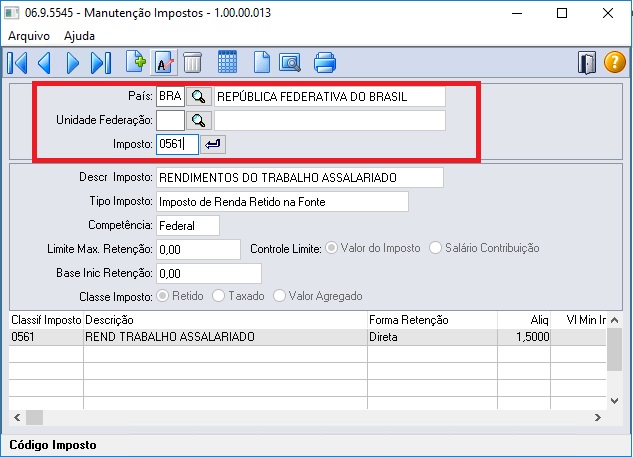The height and width of the screenshot is (457, 633).
Task: Click horizontal scrollbar left arrow
Action: point(17,417)
